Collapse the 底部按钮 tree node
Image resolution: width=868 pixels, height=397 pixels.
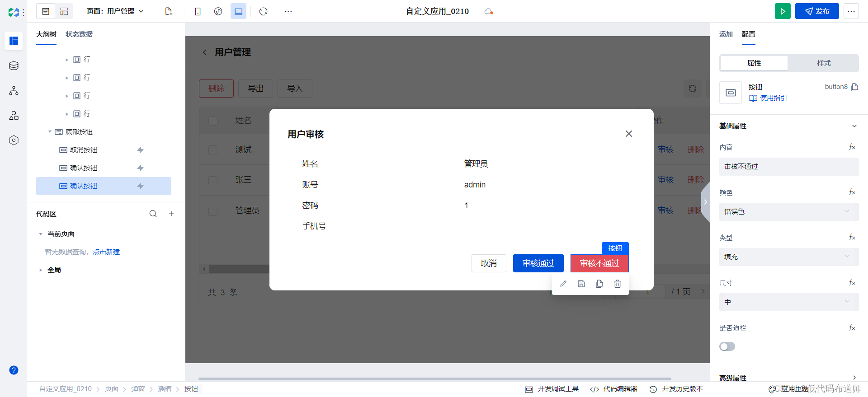(x=50, y=132)
